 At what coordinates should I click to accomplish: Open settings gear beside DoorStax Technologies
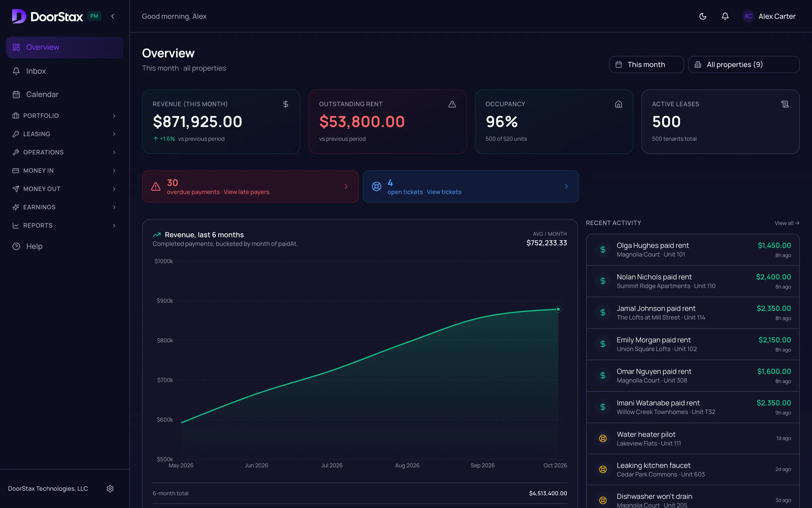(110, 488)
